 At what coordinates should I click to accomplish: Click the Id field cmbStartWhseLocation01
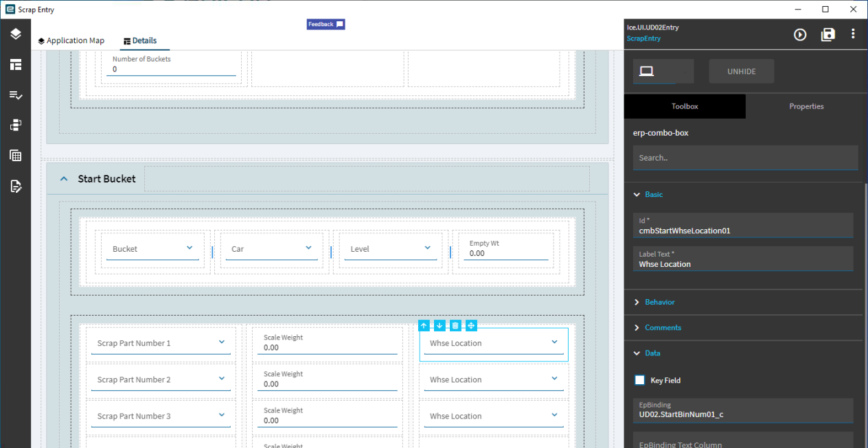point(743,226)
